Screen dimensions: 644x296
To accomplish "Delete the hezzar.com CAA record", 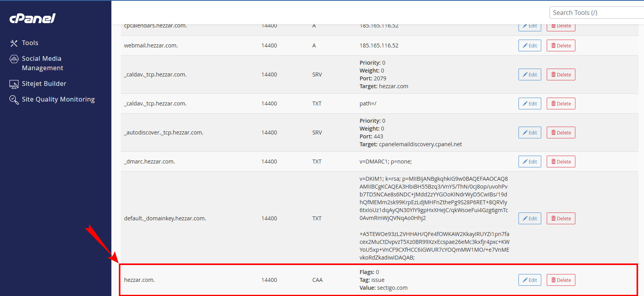I will [561, 280].
